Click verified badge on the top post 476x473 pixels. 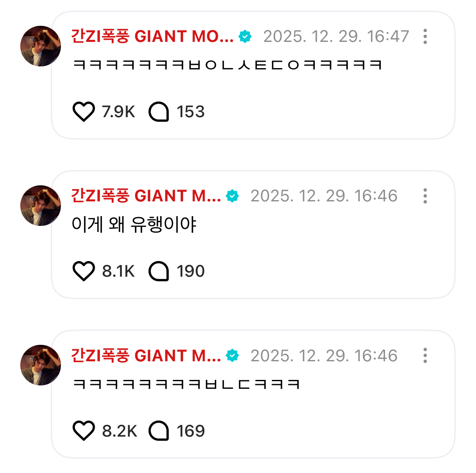coord(245,37)
